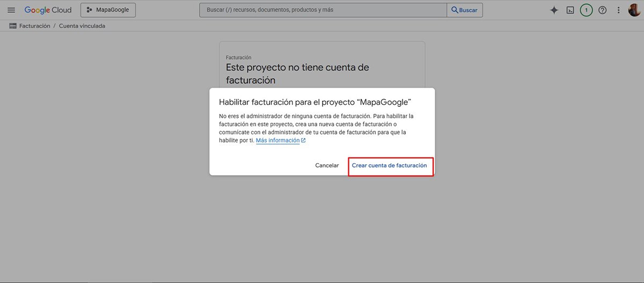The height and width of the screenshot is (283, 644).
Task: Select Cuenta vinculada breadcrumb text
Action: (82, 26)
